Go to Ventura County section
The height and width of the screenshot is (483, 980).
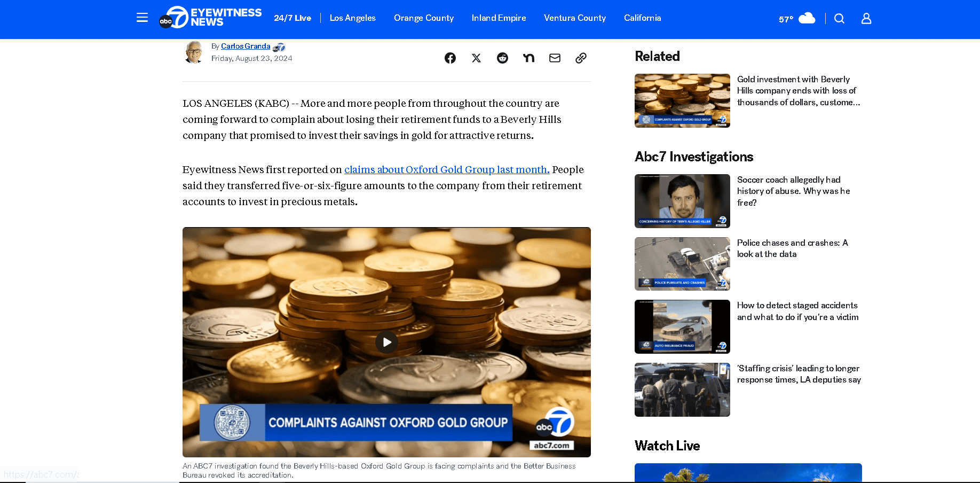(x=575, y=18)
